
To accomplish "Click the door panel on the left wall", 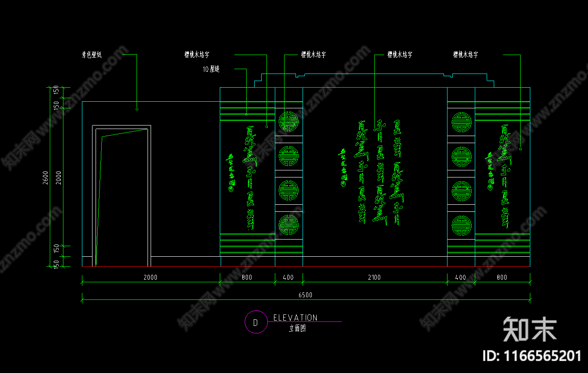I will pos(122,196).
